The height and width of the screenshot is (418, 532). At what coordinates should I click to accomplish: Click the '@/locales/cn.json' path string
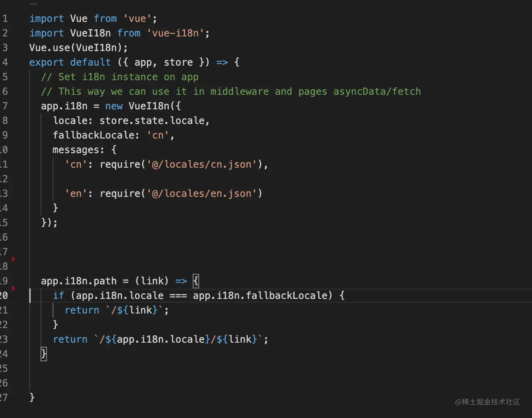[202, 164]
